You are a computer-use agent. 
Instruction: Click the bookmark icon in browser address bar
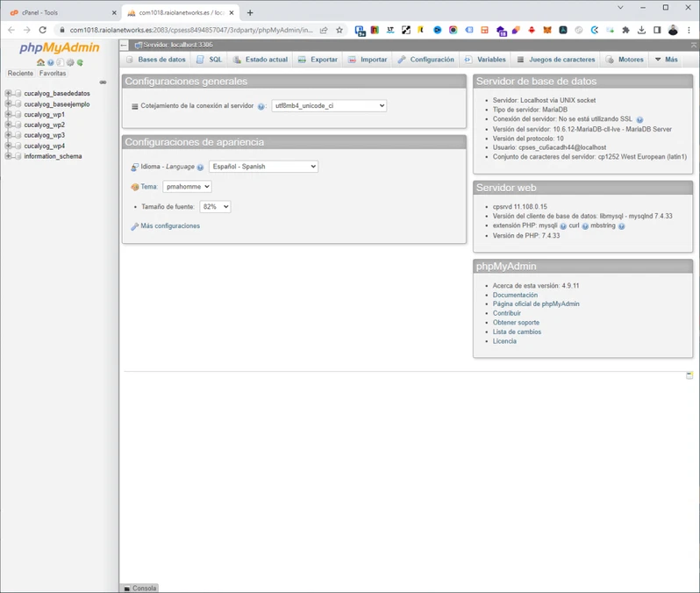(339, 30)
